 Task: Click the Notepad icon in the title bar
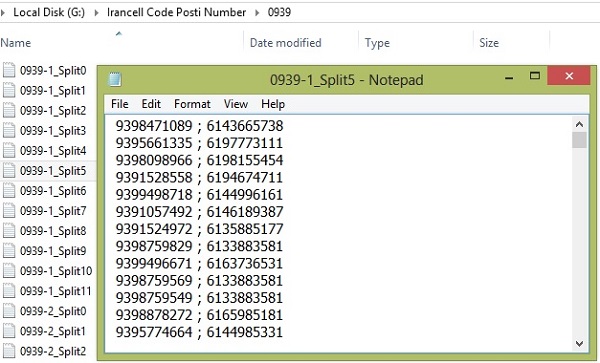click(x=115, y=79)
